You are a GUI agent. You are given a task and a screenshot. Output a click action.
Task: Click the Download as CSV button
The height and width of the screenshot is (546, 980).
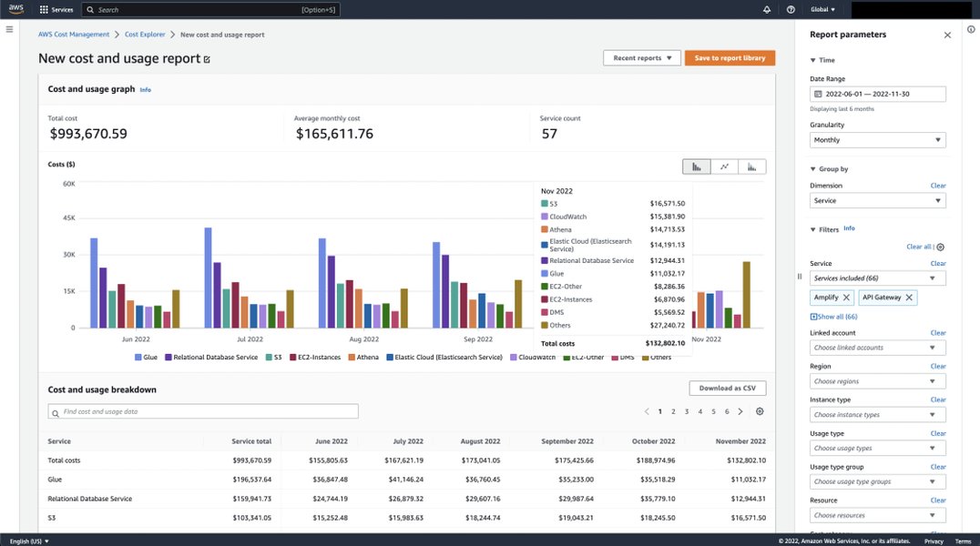(727, 387)
